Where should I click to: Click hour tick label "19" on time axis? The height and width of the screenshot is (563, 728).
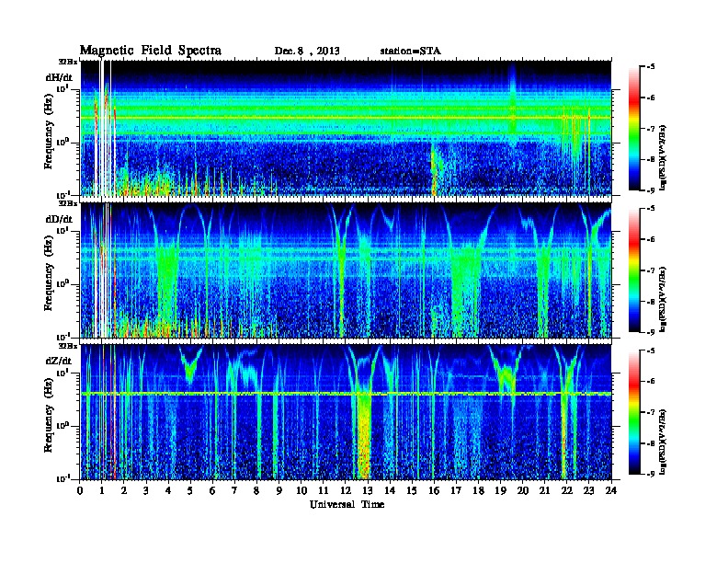point(500,490)
